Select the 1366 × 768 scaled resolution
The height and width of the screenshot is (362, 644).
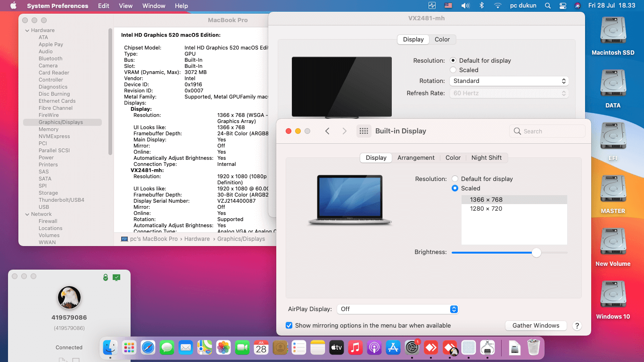point(514,199)
